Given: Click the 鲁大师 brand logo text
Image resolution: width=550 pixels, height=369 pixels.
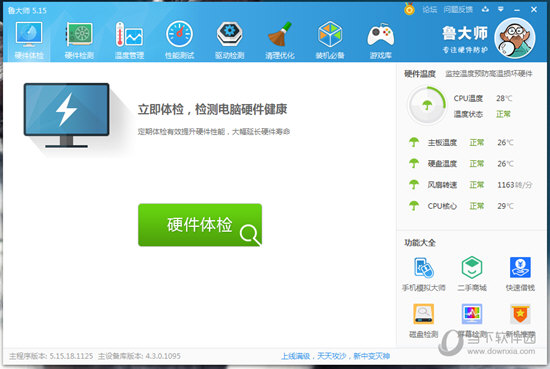Looking at the screenshot, I should tap(465, 33).
